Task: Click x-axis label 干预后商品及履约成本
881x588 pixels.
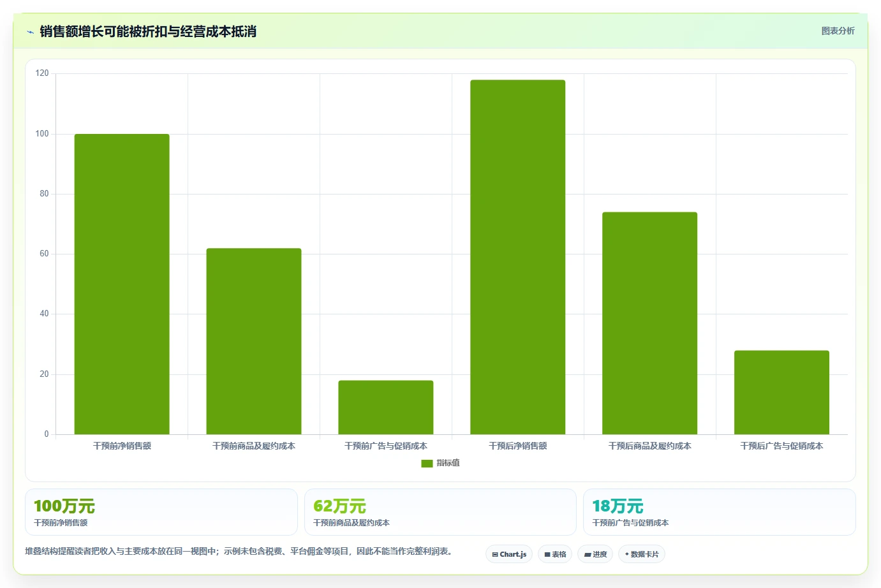Action: point(649,446)
